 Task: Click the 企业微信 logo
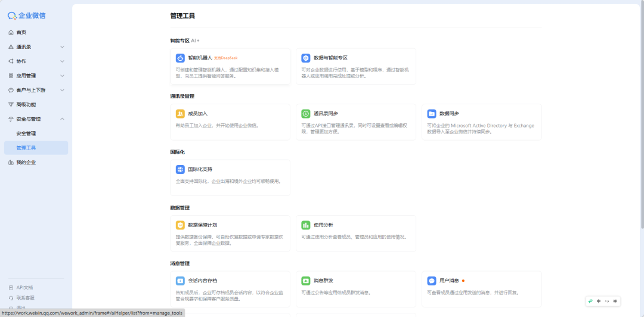27,15
